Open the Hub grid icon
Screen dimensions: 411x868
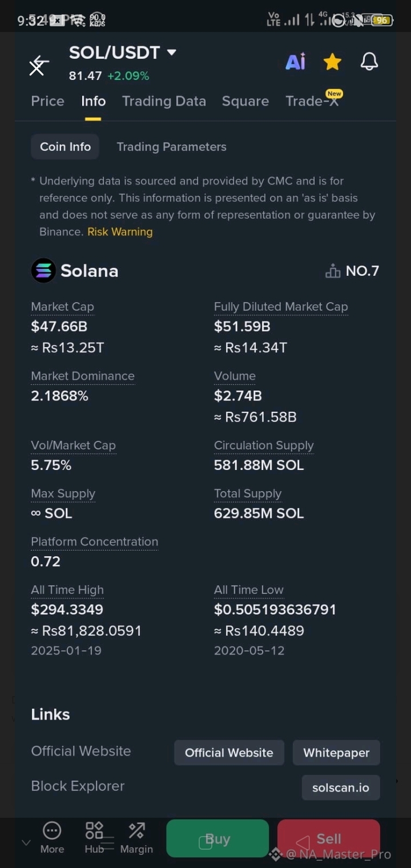click(x=94, y=830)
